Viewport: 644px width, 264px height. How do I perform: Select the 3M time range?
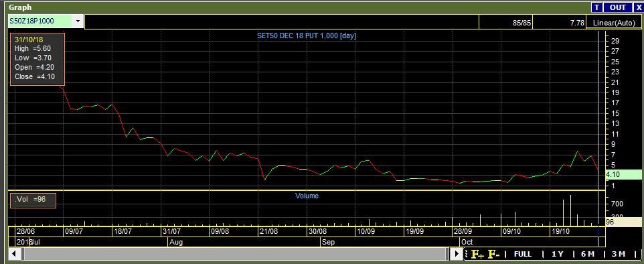coord(618,254)
